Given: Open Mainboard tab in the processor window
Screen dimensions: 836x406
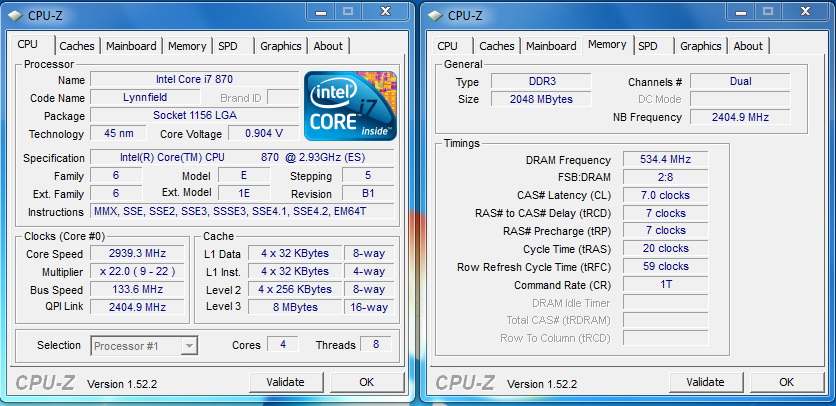Looking at the screenshot, I should pos(131,46).
